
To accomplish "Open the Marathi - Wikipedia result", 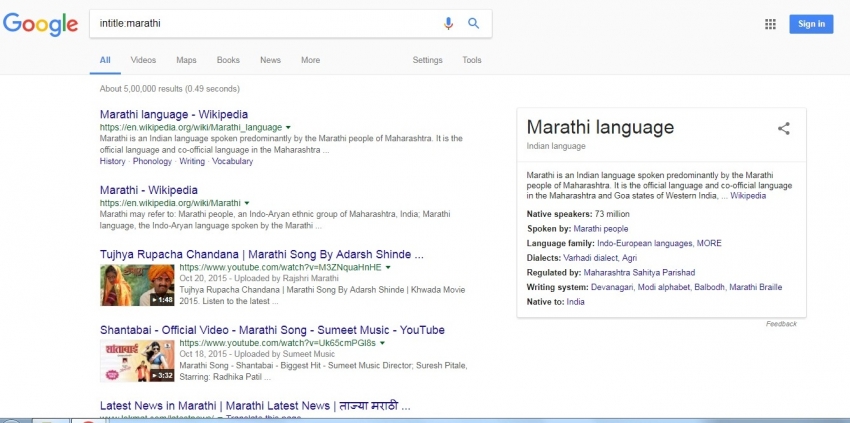I will tap(149, 190).
